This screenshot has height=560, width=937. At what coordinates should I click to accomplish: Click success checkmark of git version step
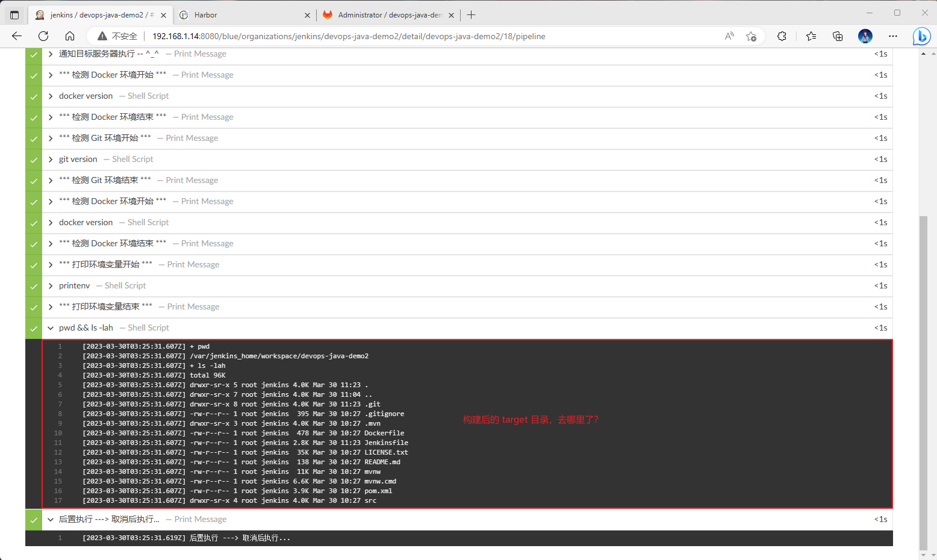[x=34, y=160]
